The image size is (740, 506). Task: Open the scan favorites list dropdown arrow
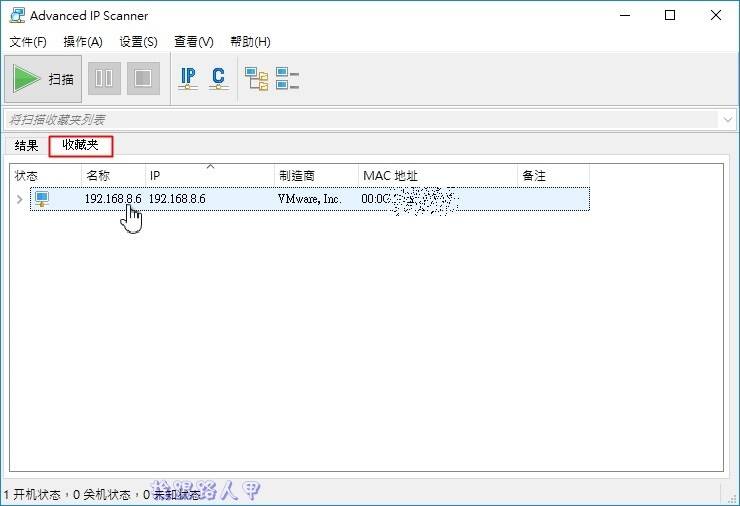727,119
